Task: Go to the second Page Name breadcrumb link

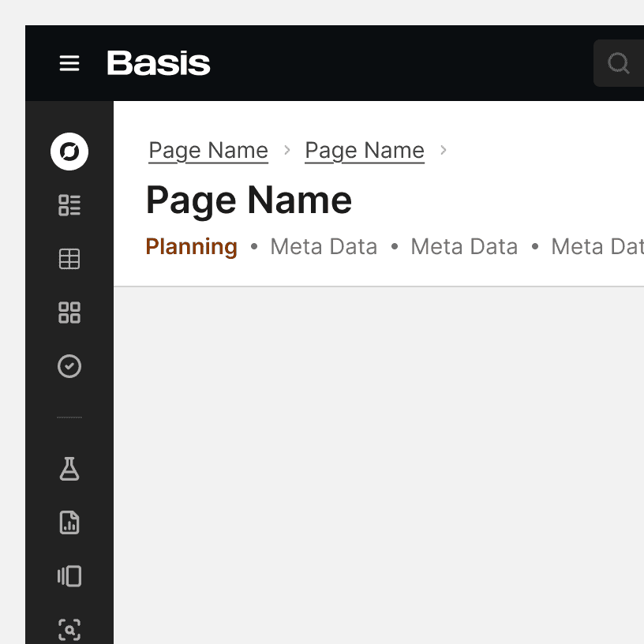Action: click(x=365, y=151)
